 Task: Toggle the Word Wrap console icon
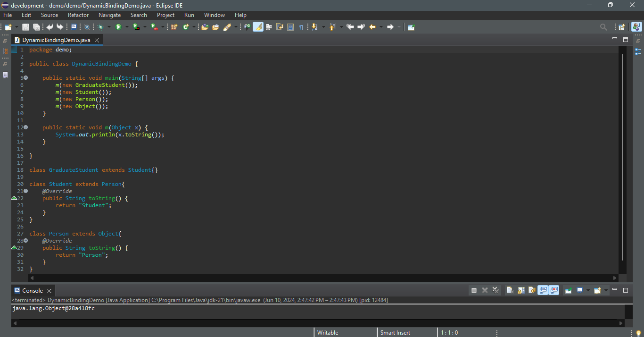point(532,290)
